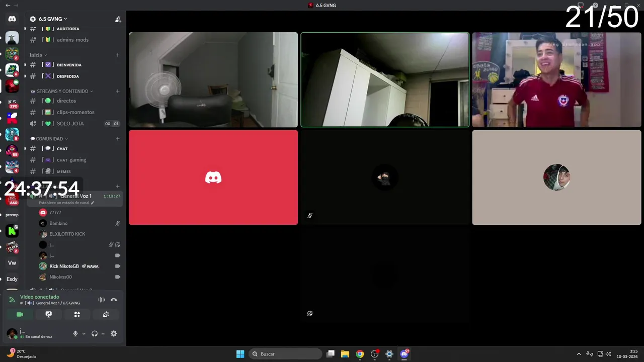Toggle screen sharing on

point(48,314)
